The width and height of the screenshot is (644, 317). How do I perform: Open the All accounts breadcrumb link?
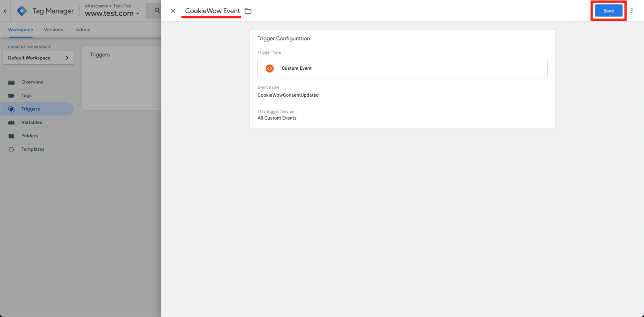coord(97,6)
